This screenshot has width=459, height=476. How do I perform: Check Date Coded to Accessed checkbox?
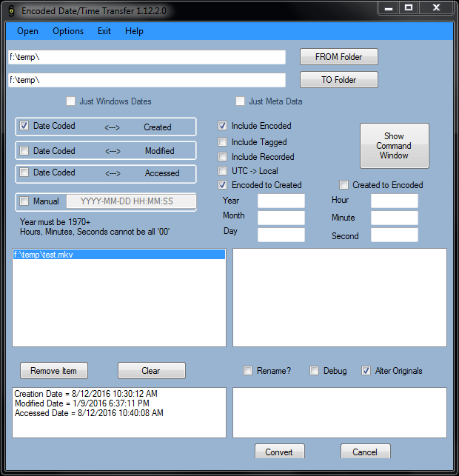(x=24, y=172)
